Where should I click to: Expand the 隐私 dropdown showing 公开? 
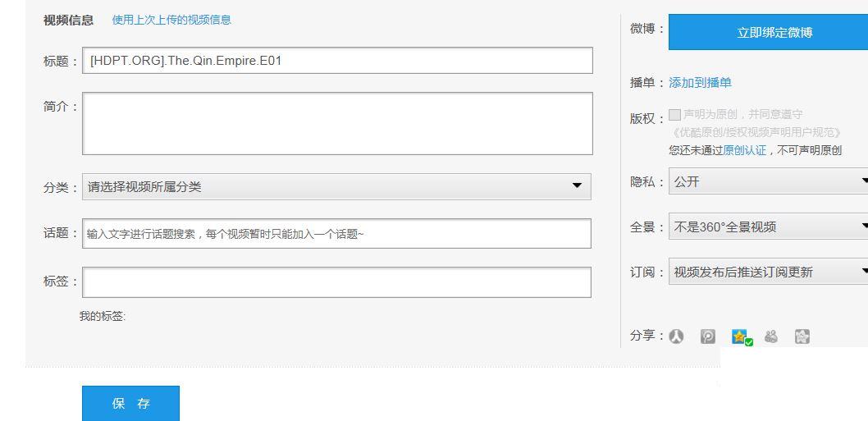(769, 182)
